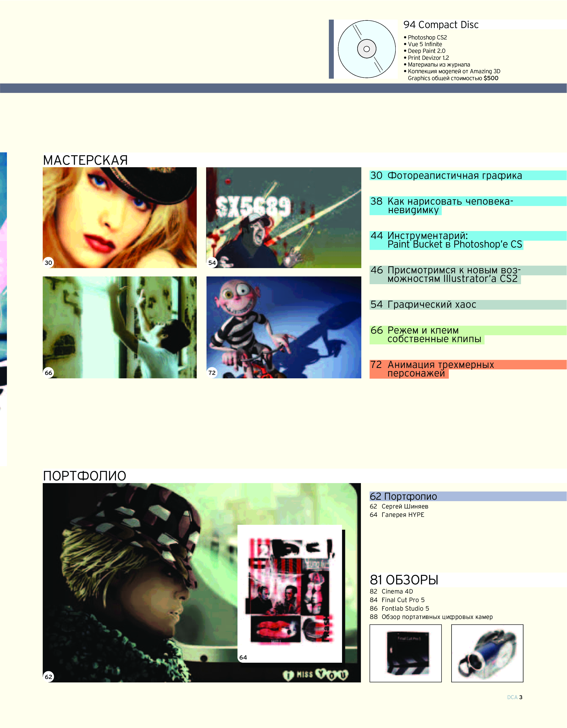Image resolution: width=567 pixels, height=728 pixels.
Task: Click the compact disc illustration
Action: click(366, 49)
